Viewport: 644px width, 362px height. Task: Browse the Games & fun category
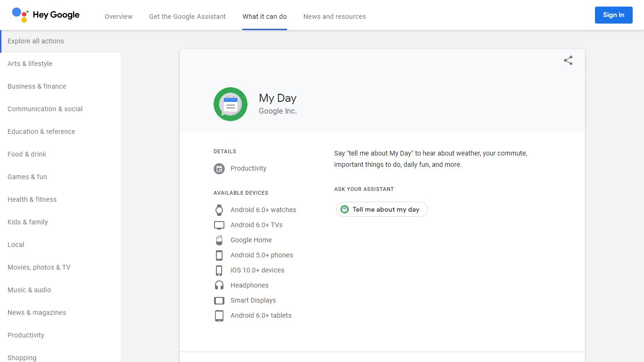60,177
